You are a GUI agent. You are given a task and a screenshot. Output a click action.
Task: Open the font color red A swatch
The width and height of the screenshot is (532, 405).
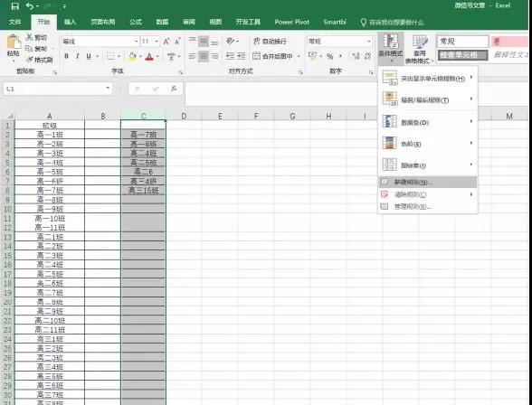click(x=149, y=57)
